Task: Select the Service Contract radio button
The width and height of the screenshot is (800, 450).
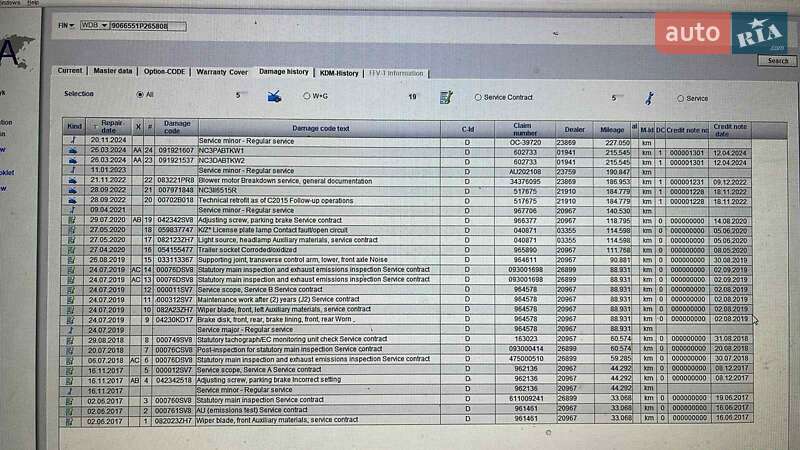Action: click(478, 97)
